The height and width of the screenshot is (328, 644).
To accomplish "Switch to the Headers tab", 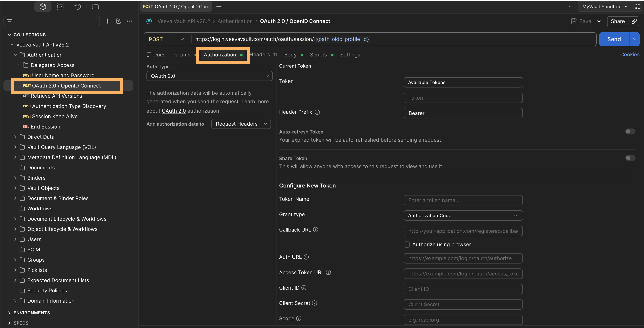I will (x=263, y=55).
